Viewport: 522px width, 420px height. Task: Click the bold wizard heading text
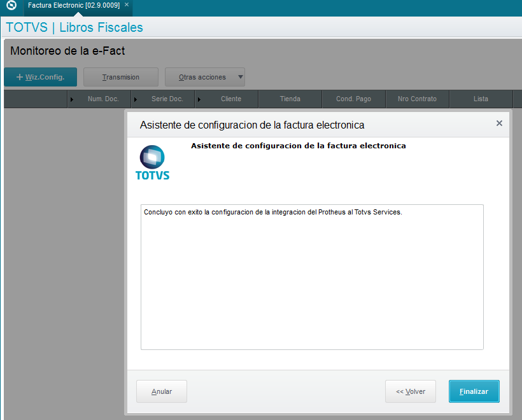pyautogui.click(x=299, y=146)
